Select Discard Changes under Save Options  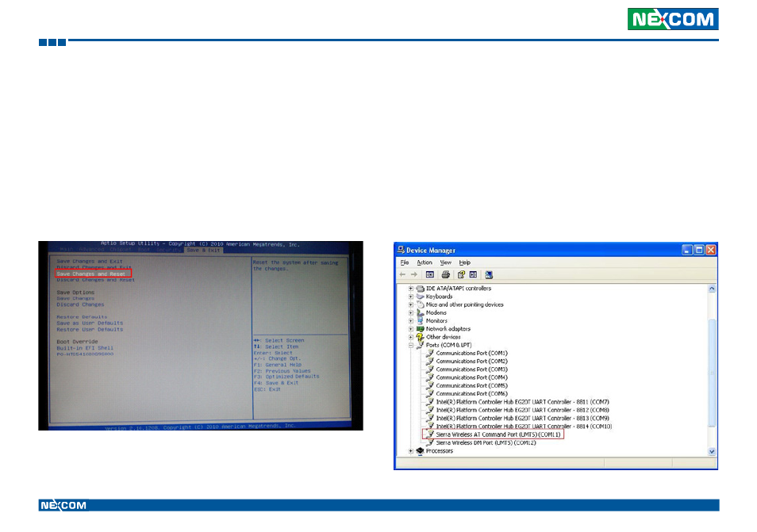tap(80, 304)
